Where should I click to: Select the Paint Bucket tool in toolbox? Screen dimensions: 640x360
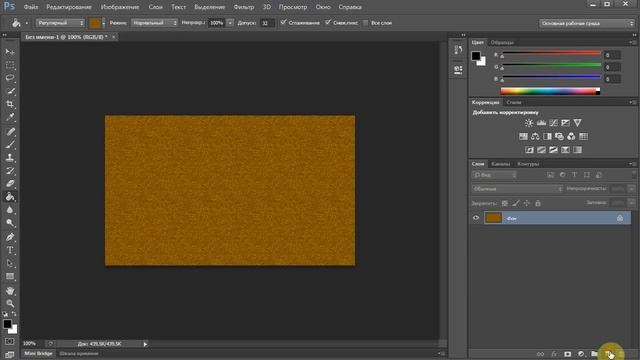point(10,197)
